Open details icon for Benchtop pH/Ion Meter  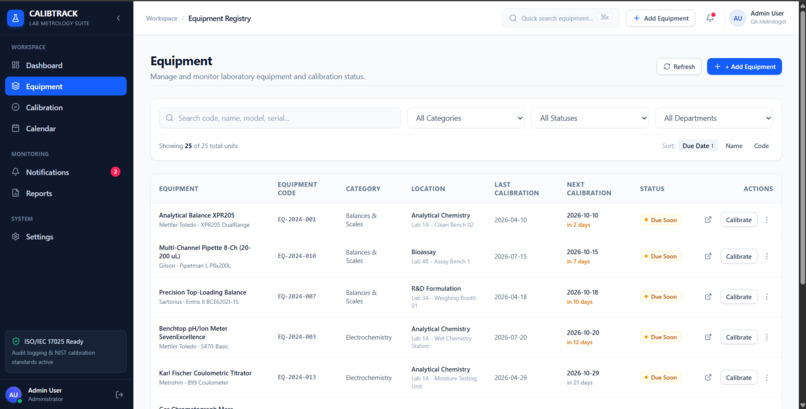coord(708,337)
